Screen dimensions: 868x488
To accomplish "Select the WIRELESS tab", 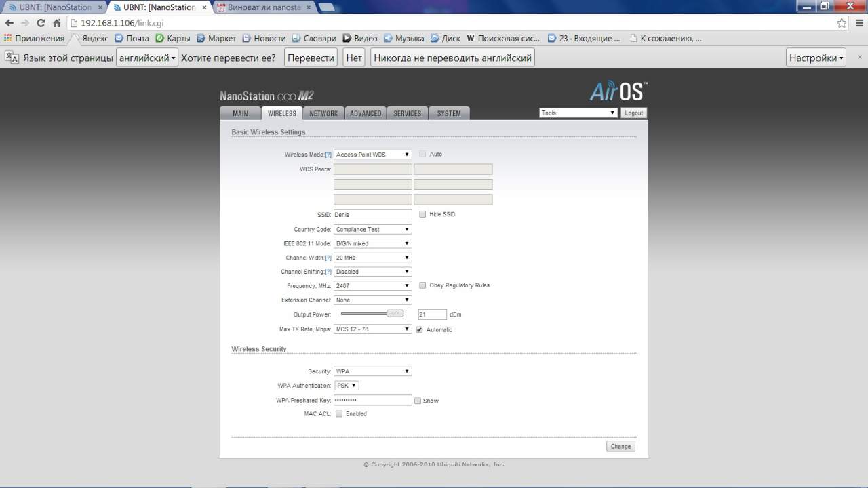I will pos(282,113).
